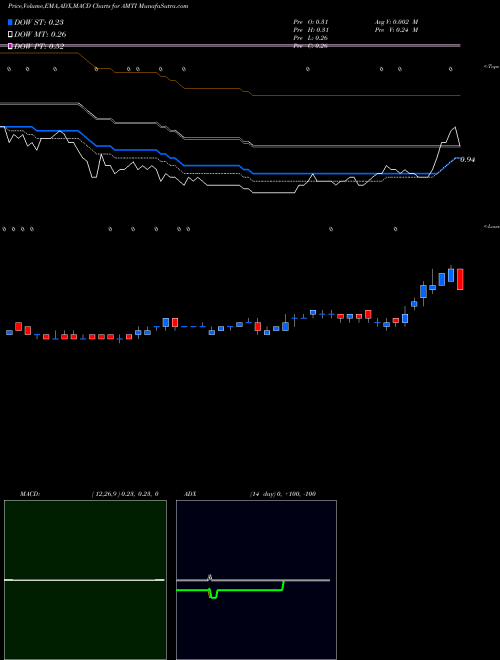500x660 pixels.
Task: Select the 'DOW MT: 0.26' legend text
Action: [x=40, y=35]
